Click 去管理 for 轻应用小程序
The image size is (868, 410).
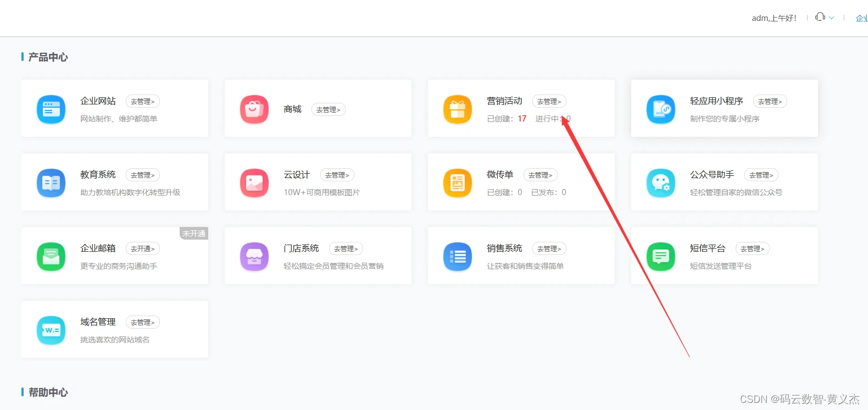click(x=770, y=102)
